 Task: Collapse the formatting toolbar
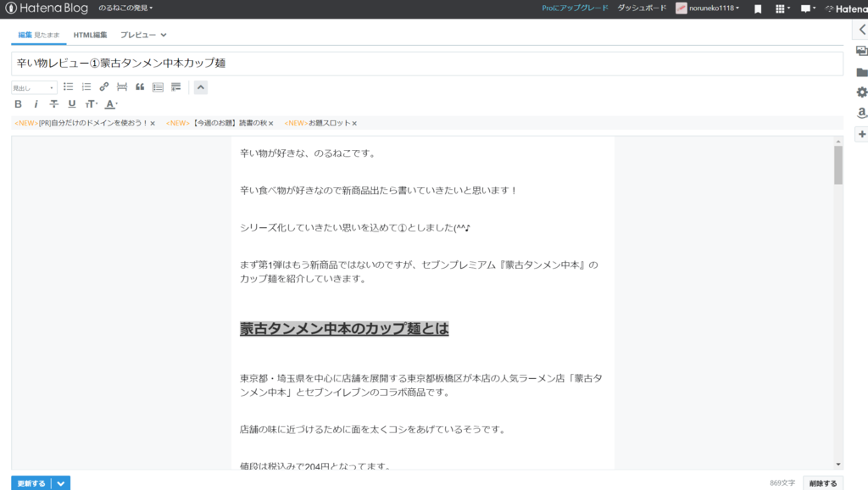tap(200, 87)
